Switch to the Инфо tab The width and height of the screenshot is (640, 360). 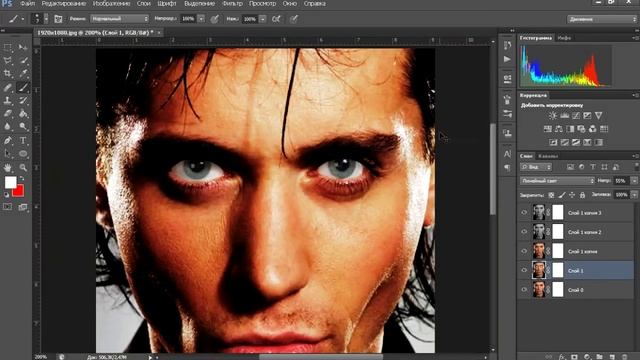564,38
